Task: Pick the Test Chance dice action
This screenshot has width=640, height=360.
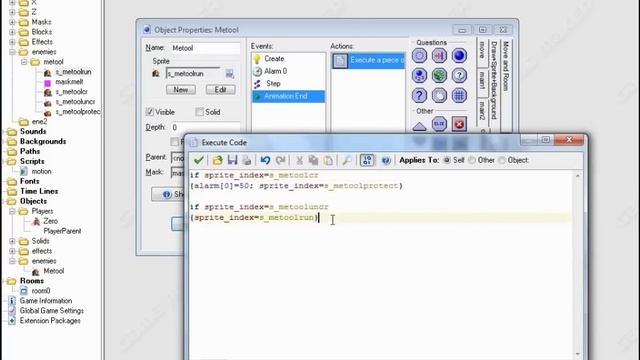Action: click(439, 76)
